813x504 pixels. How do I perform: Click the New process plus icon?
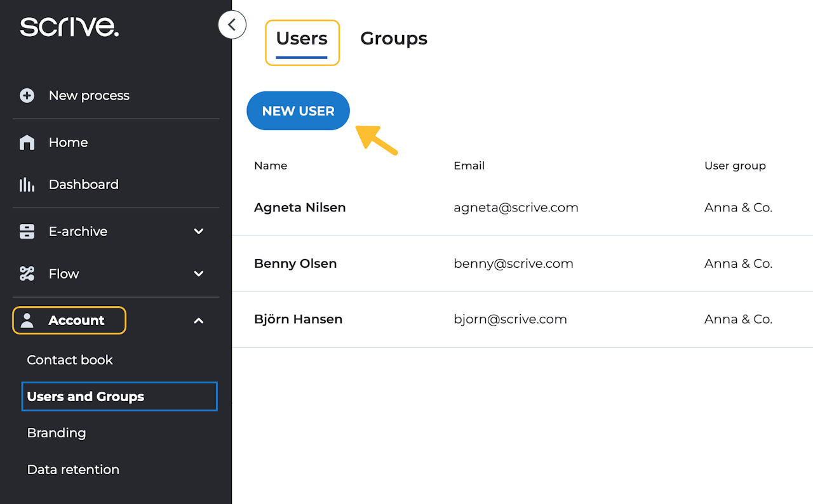click(x=27, y=96)
